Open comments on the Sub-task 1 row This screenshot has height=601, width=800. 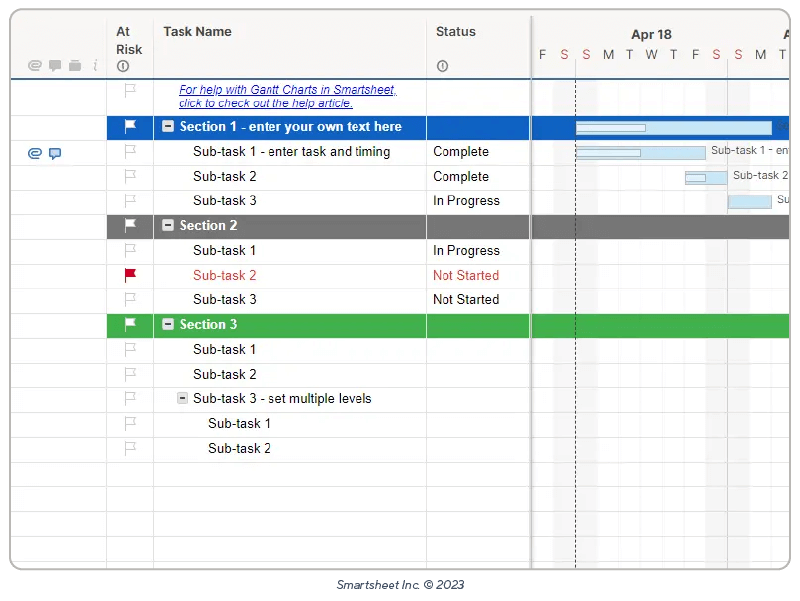click(57, 153)
